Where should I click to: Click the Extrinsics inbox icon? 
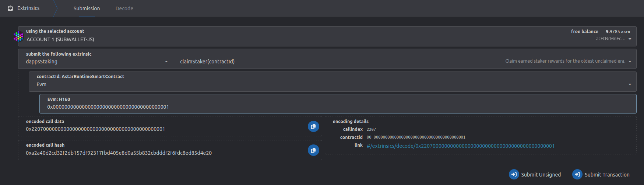point(10,8)
